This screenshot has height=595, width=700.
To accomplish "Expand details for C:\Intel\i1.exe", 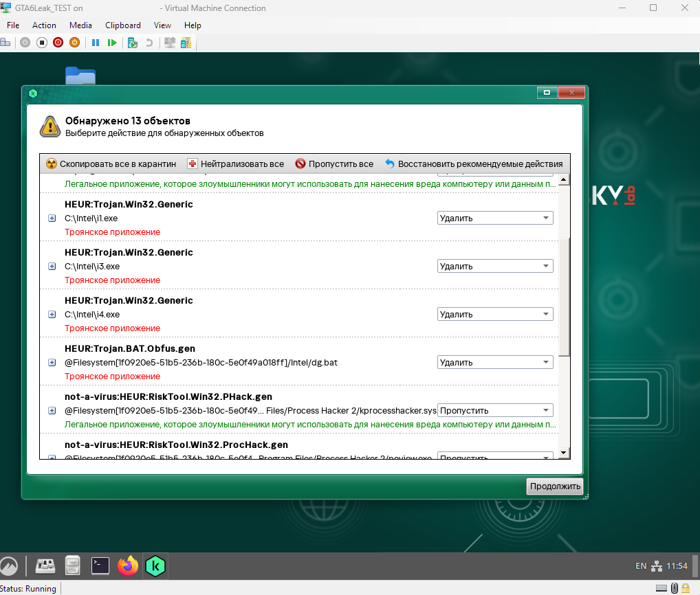I will [52, 218].
